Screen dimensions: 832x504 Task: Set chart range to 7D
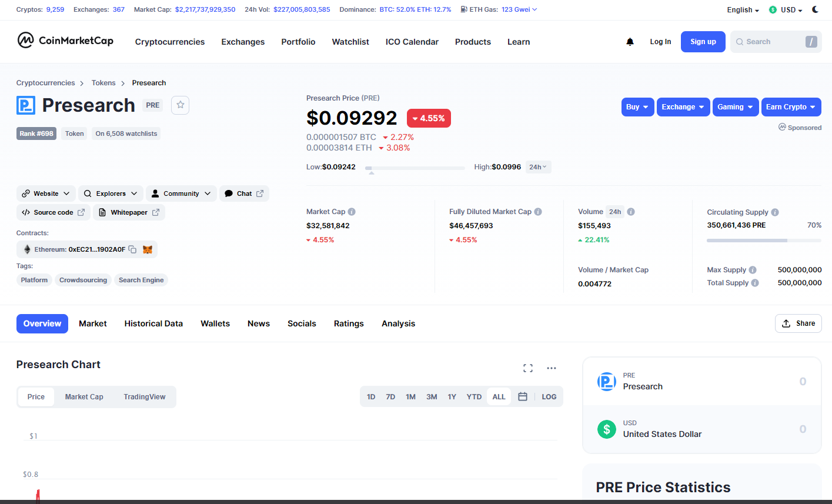[390, 397]
